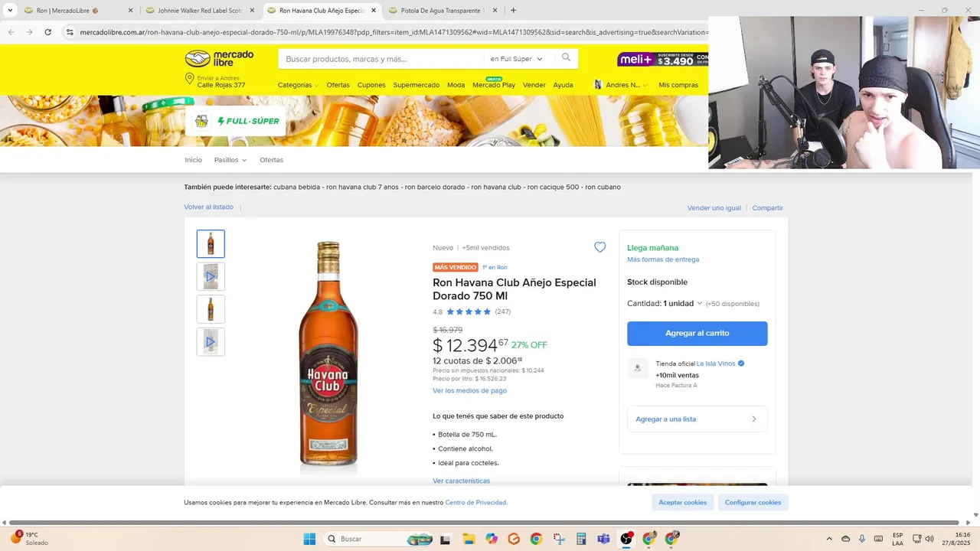Select second thumbnail with play icon
Viewport: 980px width, 551px height.
(211, 276)
